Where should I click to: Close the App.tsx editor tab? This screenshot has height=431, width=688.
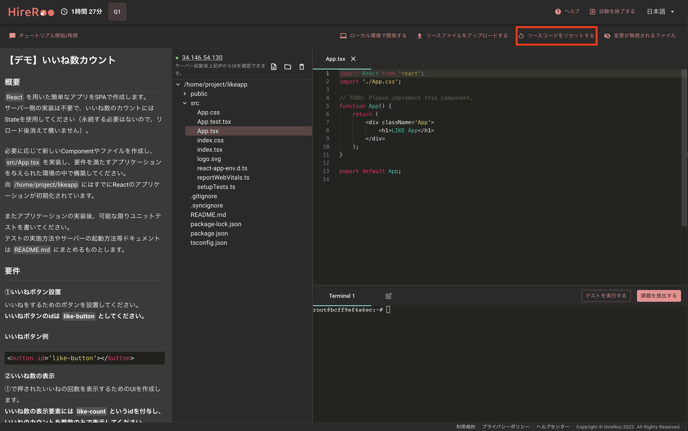[353, 59]
